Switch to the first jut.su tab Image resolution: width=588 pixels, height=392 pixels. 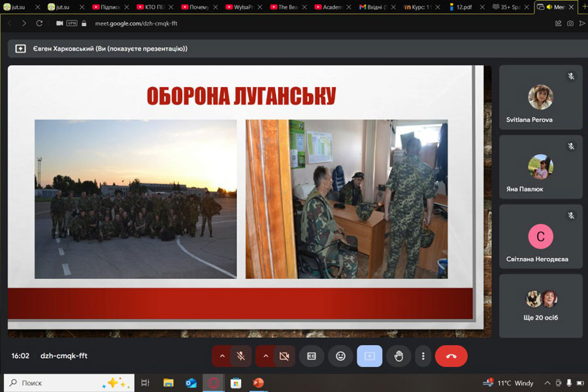[18, 7]
